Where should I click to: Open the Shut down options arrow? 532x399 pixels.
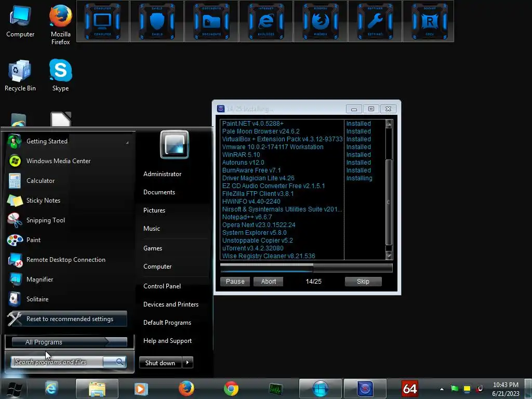188,363
